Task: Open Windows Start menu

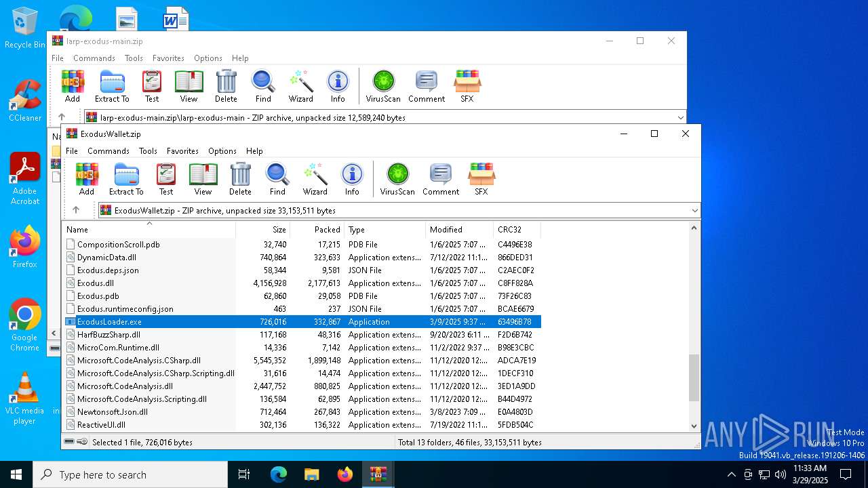Action: (x=16, y=474)
